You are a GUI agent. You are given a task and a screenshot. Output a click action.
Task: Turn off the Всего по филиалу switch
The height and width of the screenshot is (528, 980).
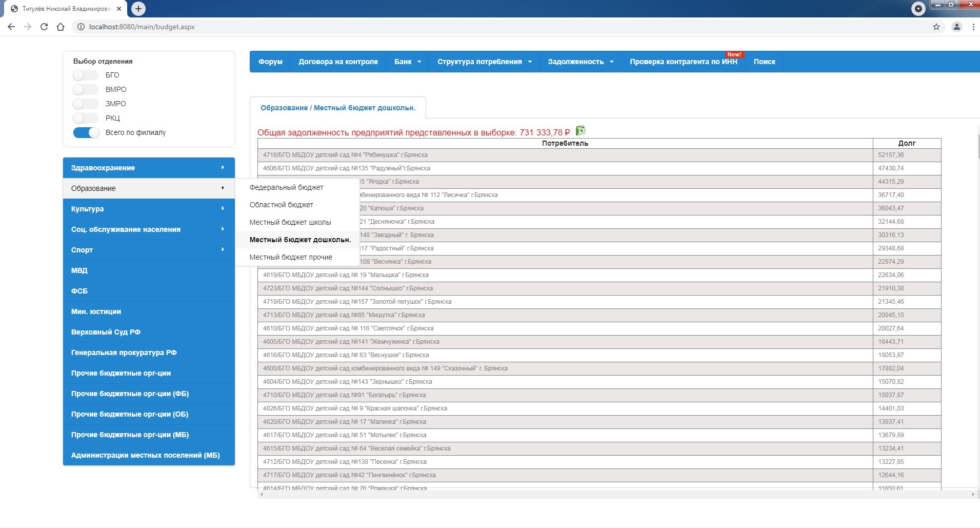tap(86, 133)
